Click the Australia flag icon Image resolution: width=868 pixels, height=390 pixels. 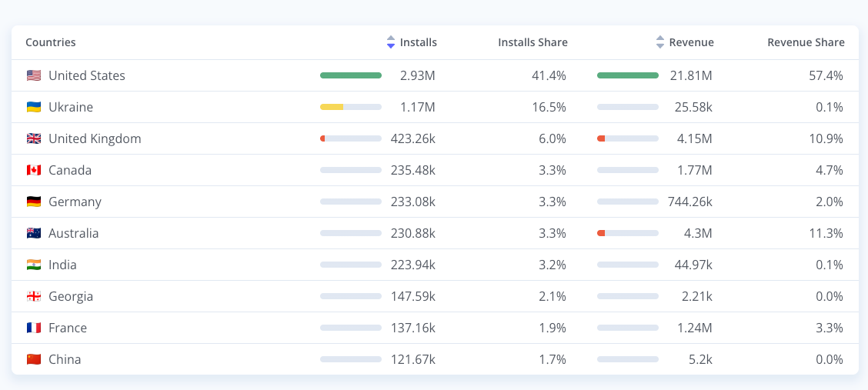click(x=34, y=233)
